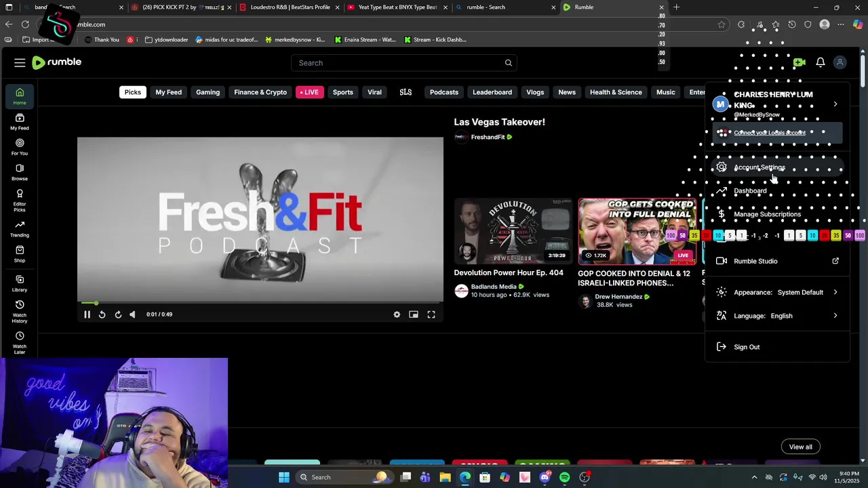Screen dimensions: 868x488
Task: Switch to the Yeat Type Beat browser tab
Action: tap(397, 7)
